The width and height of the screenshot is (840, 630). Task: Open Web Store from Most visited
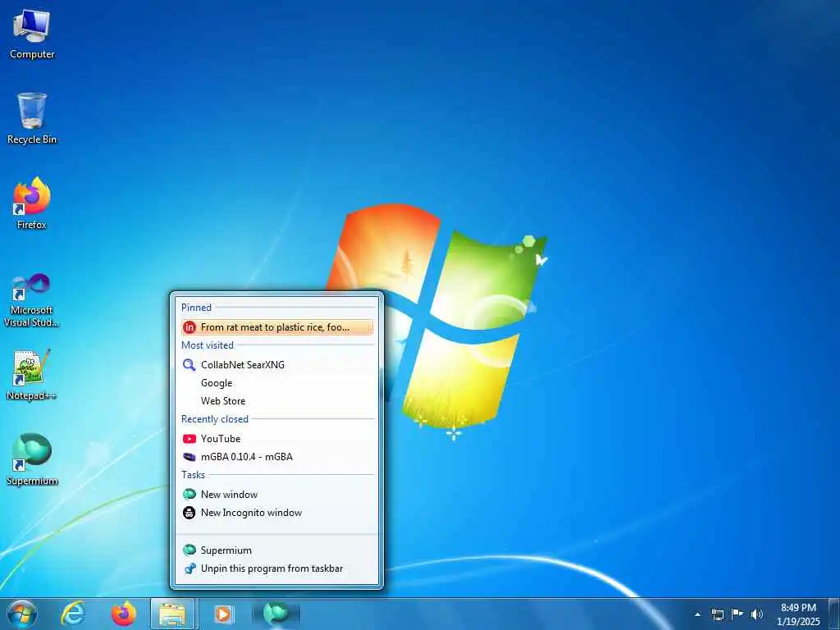pos(277,400)
